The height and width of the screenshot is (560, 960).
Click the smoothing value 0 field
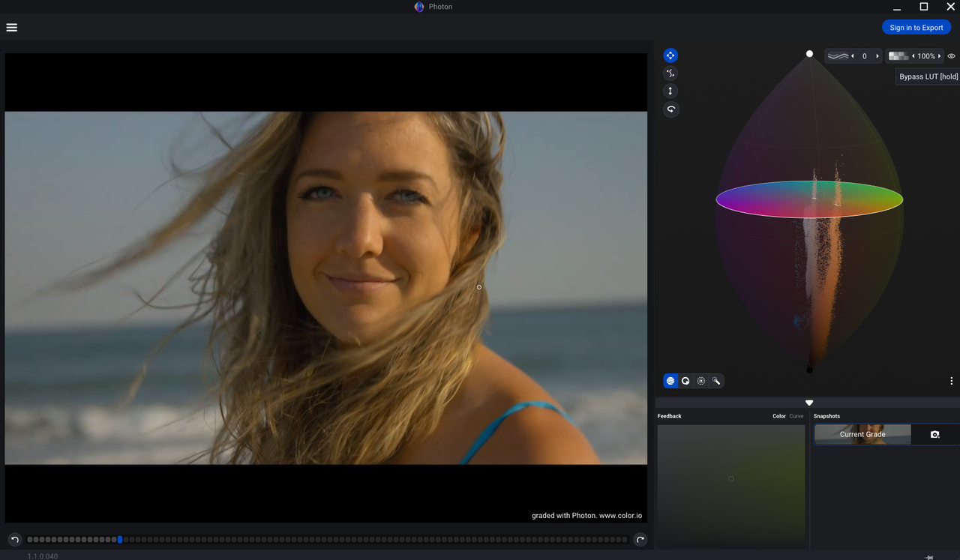tap(865, 56)
